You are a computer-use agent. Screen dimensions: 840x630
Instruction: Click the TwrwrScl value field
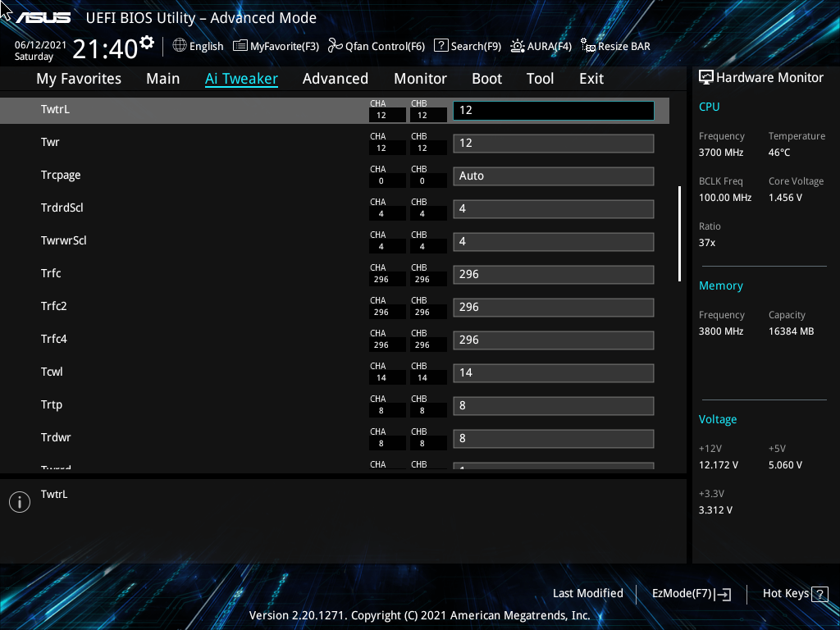[554, 242]
